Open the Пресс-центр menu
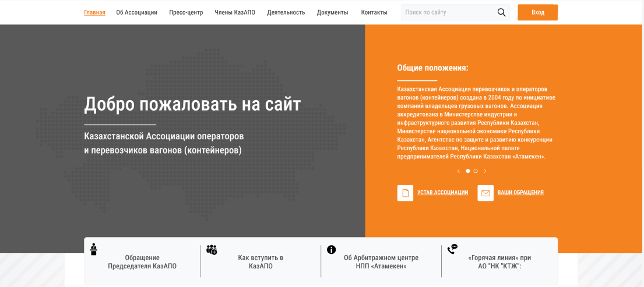Viewport: 644px width, 287px height. (x=186, y=12)
